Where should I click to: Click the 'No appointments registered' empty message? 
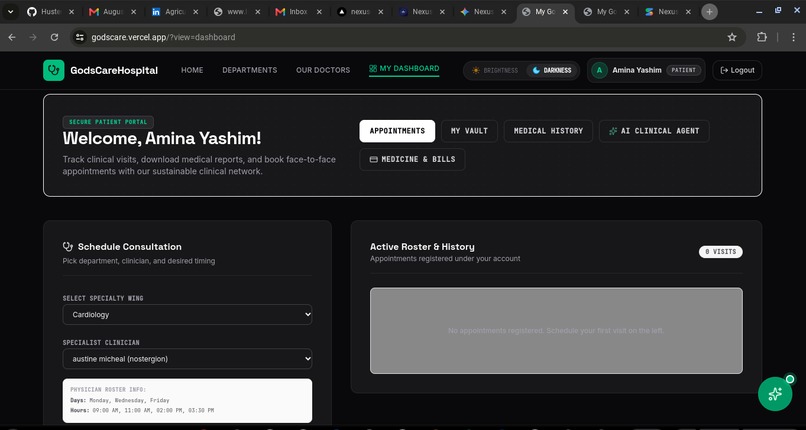[x=556, y=330]
